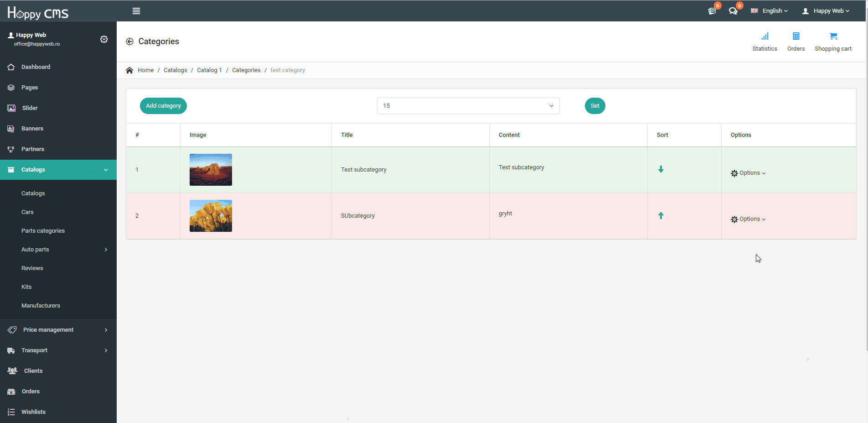Click the Banners icon in sidebar
The height and width of the screenshot is (423, 868).
tap(11, 129)
